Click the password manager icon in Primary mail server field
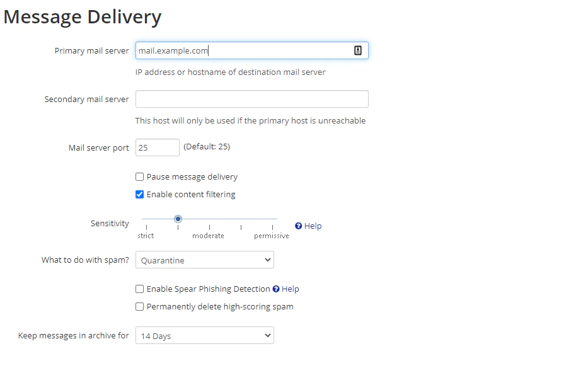Screen dimensions: 588x368 [x=358, y=50]
